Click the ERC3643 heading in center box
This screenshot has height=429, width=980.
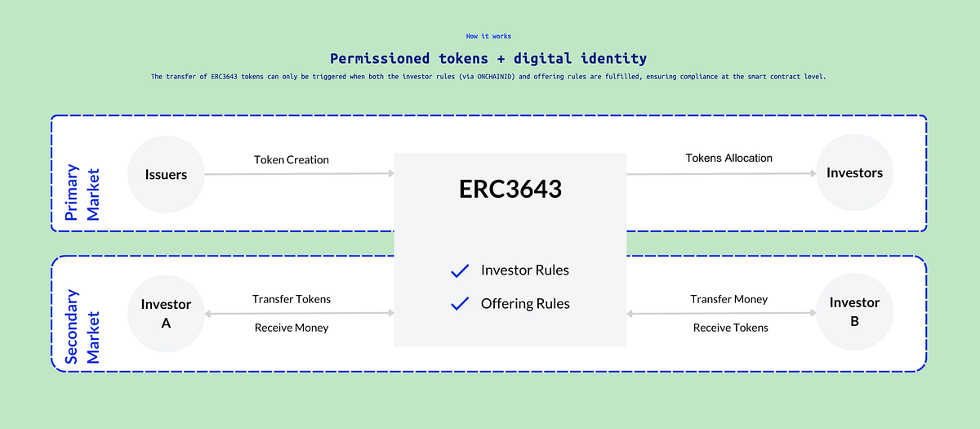coord(510,189)
